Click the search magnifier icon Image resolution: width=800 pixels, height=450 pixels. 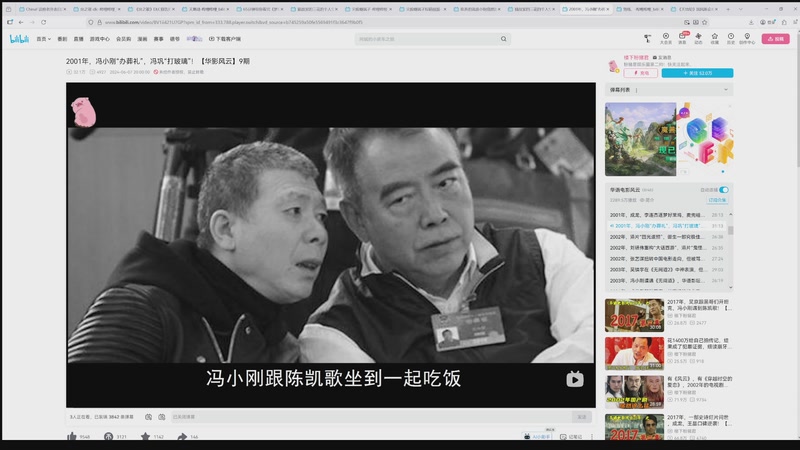504,39
